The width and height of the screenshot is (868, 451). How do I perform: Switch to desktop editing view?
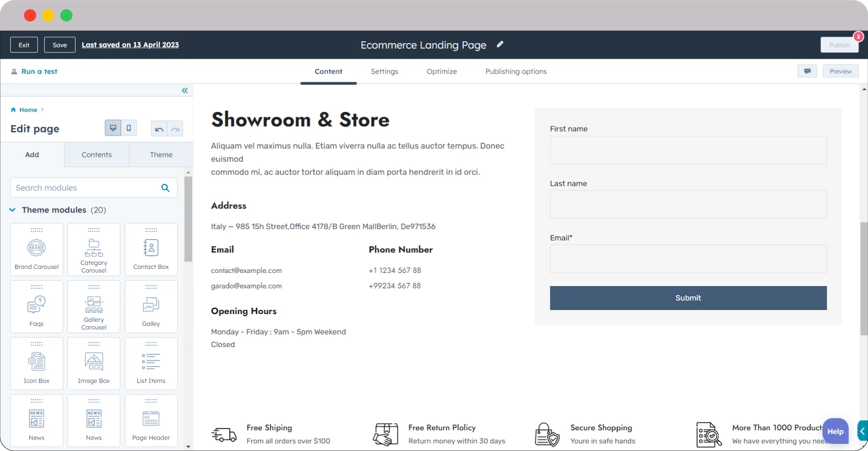pyautogui.click(x=113, y=128)
